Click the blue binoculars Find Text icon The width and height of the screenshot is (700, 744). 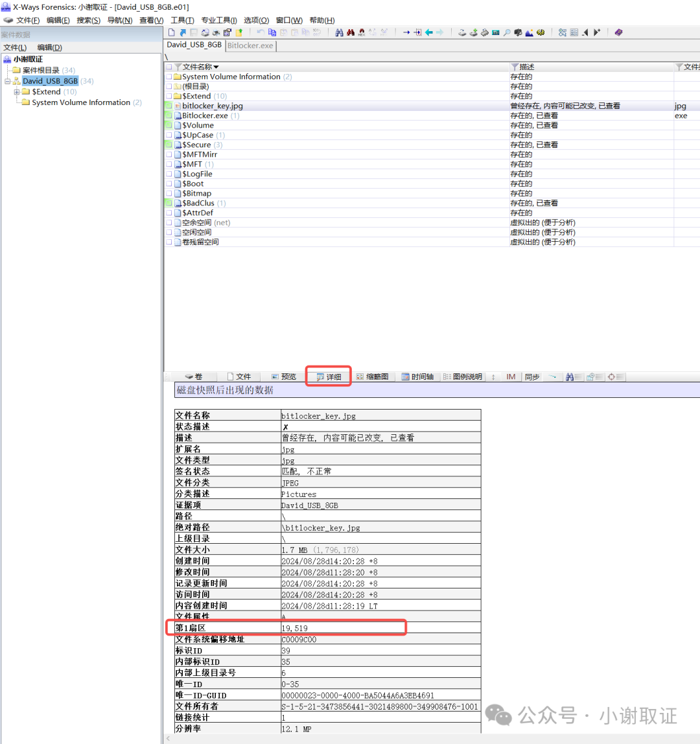339,32
